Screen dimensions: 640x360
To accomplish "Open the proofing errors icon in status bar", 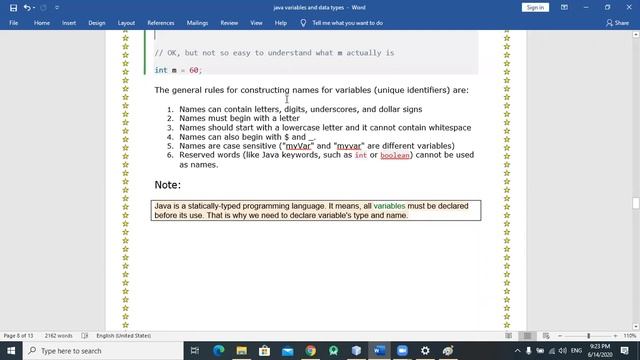I will tap(84, 336).
